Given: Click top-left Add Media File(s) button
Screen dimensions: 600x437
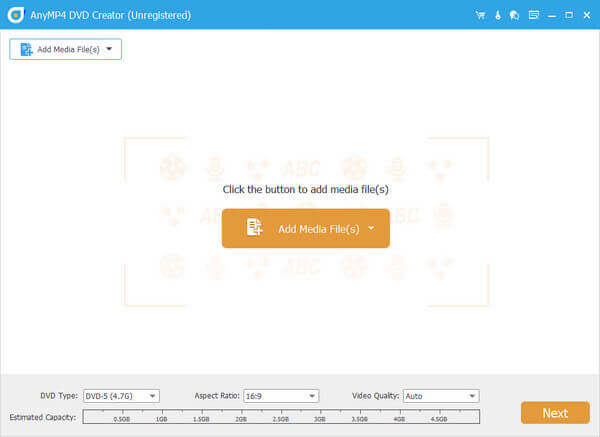Looking at the screenshot, I should (65, 49).
